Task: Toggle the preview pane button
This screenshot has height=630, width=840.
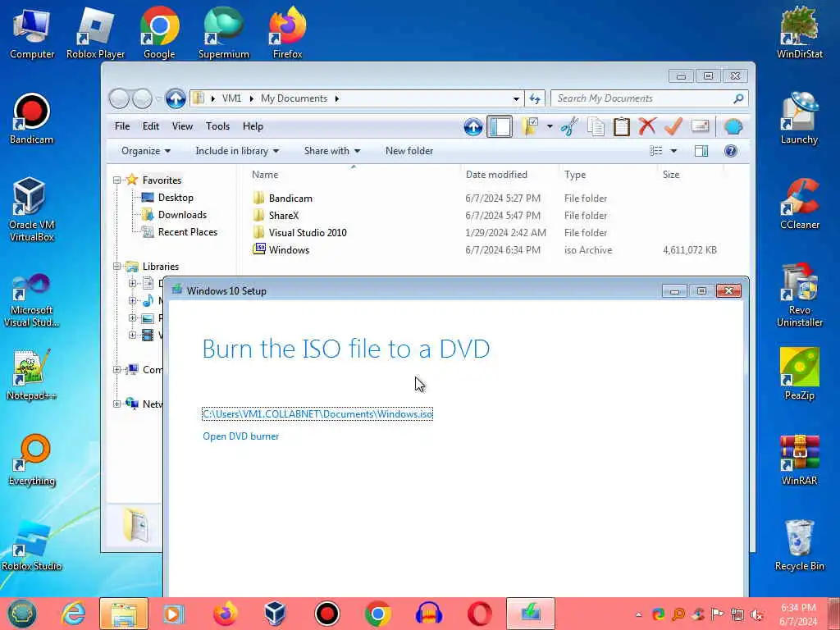Action: [x=701, y=151]
